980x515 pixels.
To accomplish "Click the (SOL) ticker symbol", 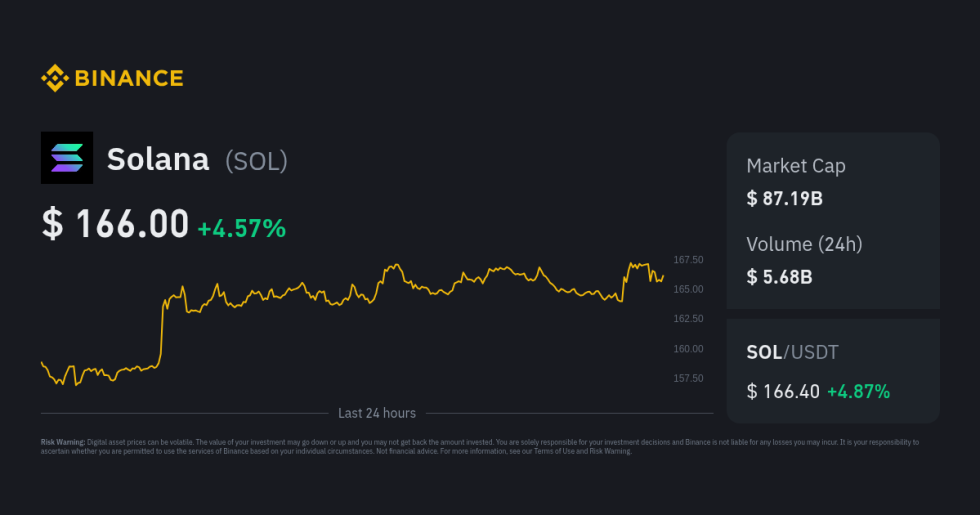I will click(256, 161).
